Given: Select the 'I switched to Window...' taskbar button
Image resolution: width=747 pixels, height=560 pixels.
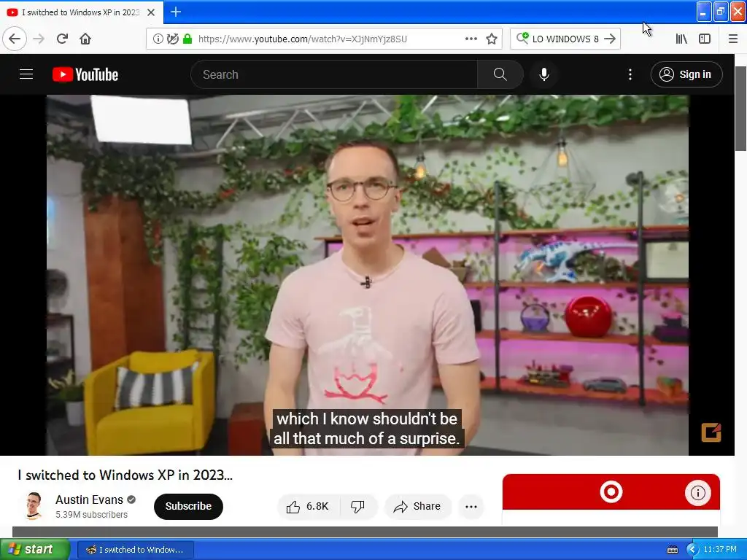Looking at the screenshot, I should tap(135, 550).
